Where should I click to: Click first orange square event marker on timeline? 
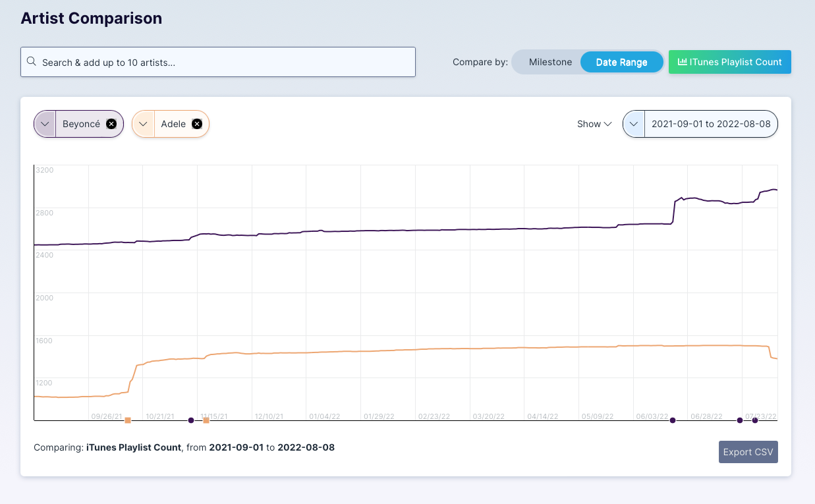click(128, 420)
